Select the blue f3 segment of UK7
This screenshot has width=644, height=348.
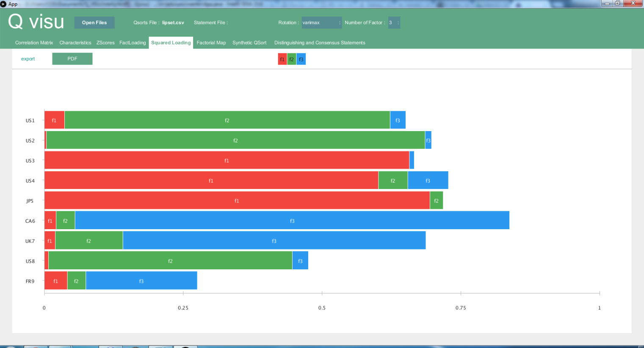tap(274, 241)
